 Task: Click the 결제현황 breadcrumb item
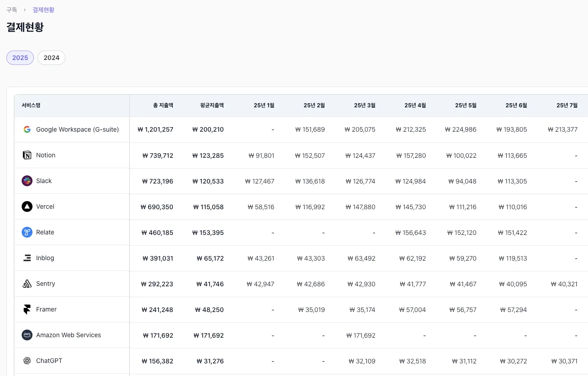[x=43, y=10]
